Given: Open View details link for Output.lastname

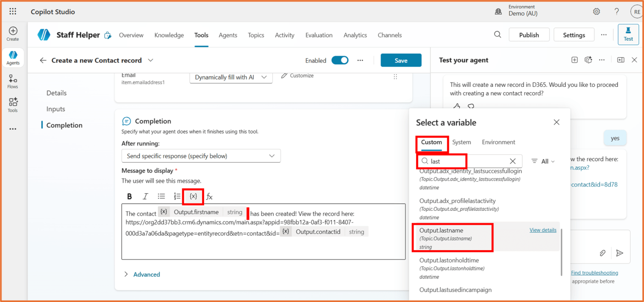Looking at the screenshot, I should tap(542, 230).
